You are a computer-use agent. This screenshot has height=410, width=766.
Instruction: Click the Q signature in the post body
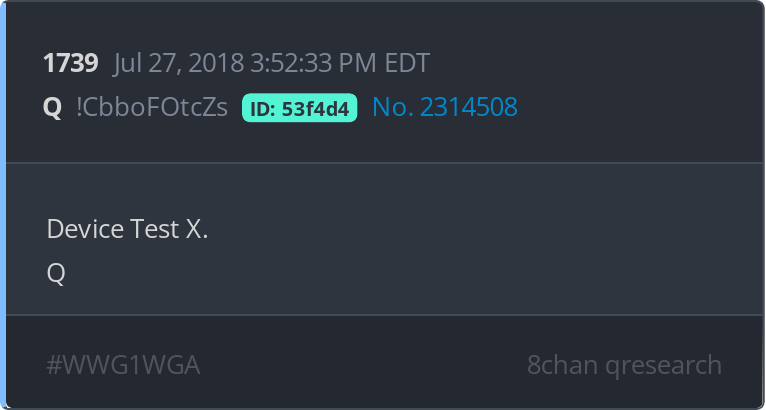[x=56, y=274]
